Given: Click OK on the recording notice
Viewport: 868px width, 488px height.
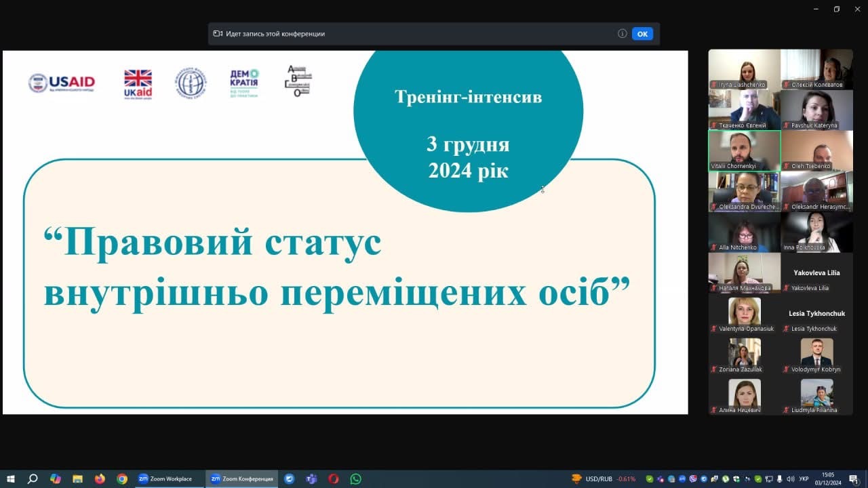Looking at the screenshot, I should click(x=642, y=34).
